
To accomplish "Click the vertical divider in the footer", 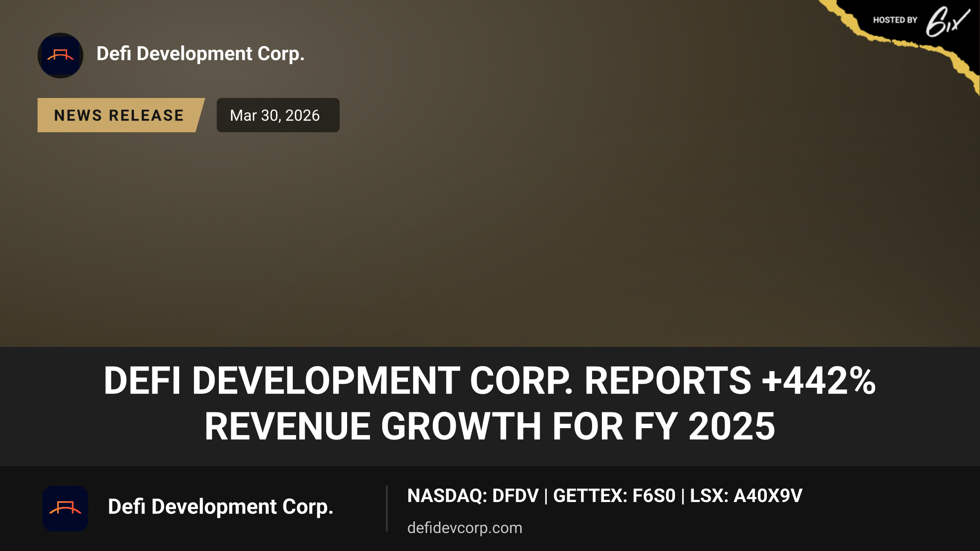I will (387, 509).
